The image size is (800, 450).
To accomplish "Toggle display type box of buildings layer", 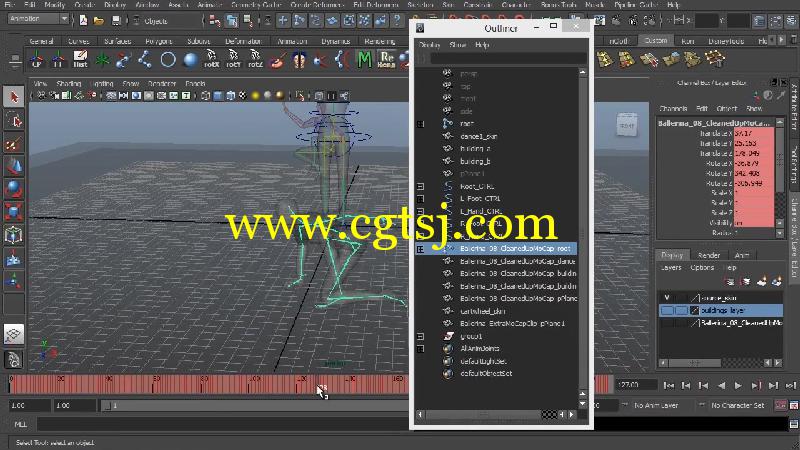I will 681,310.
